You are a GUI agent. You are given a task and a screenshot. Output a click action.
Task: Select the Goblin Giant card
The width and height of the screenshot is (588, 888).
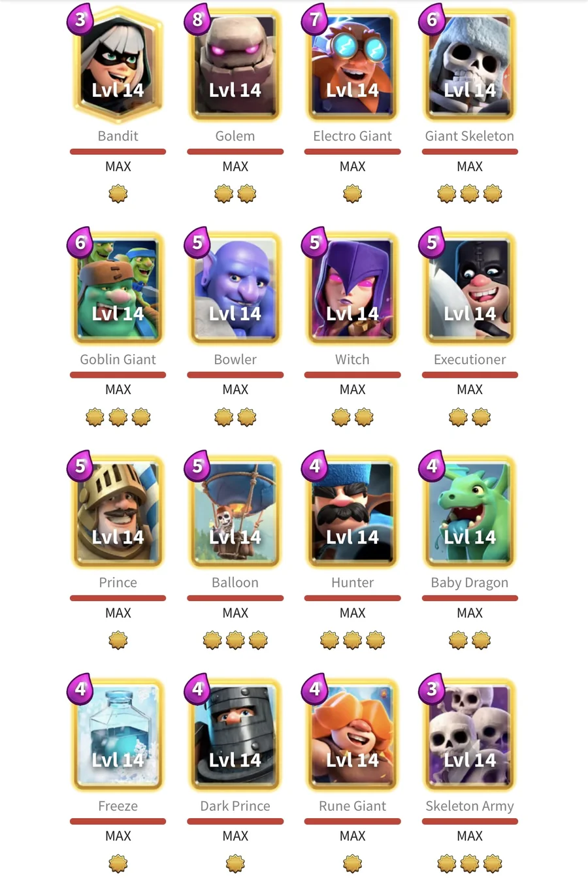pos(118,288)
